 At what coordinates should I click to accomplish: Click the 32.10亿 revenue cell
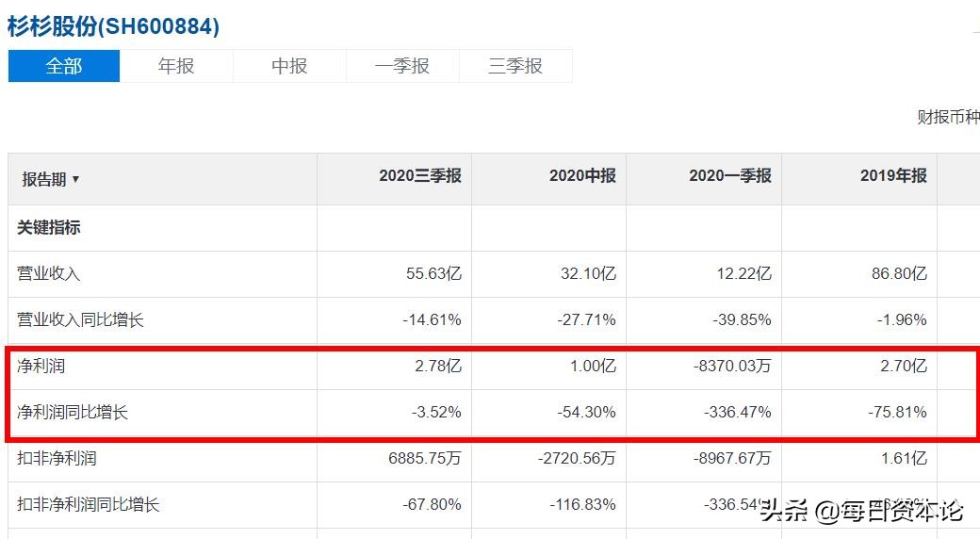pyautogui.click(x=588, y=274)
